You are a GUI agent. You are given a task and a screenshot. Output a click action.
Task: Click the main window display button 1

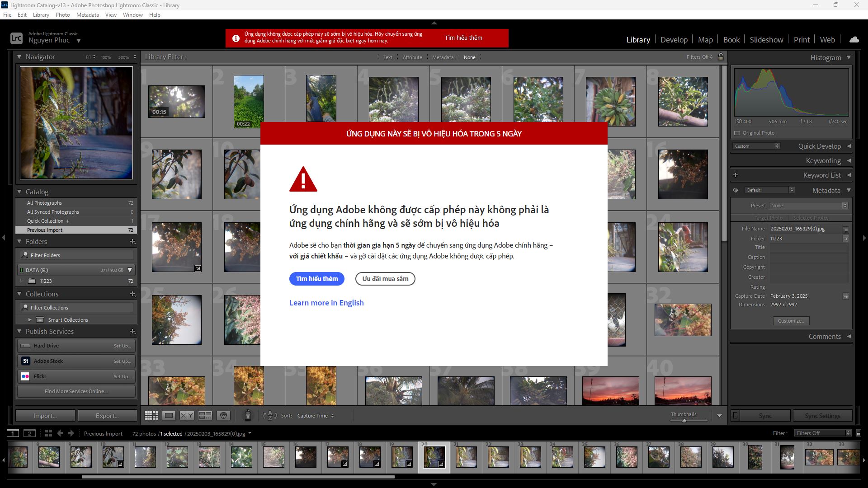coord(13,433)
